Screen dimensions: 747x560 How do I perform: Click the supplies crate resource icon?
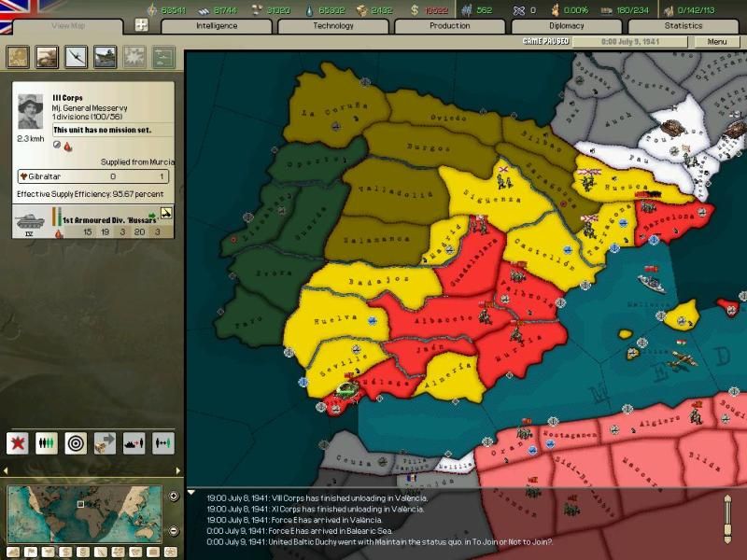362,10
